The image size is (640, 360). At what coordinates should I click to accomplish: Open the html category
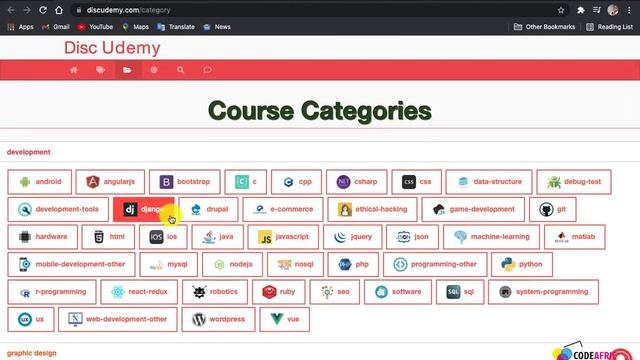pos(108,237)
